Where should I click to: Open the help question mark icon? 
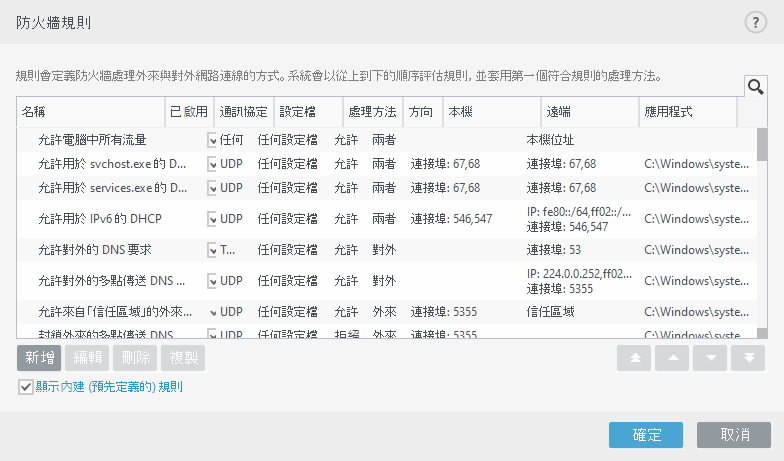pos(756,23)
